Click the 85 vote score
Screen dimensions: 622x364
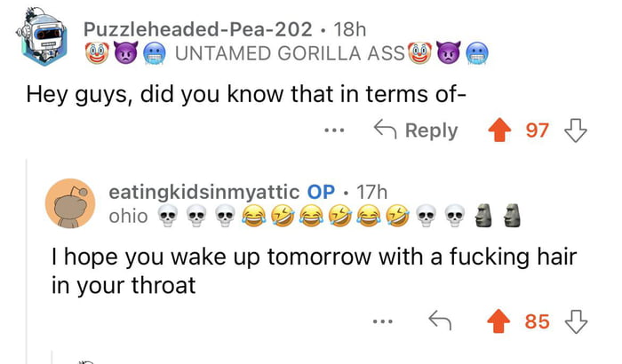538,320
